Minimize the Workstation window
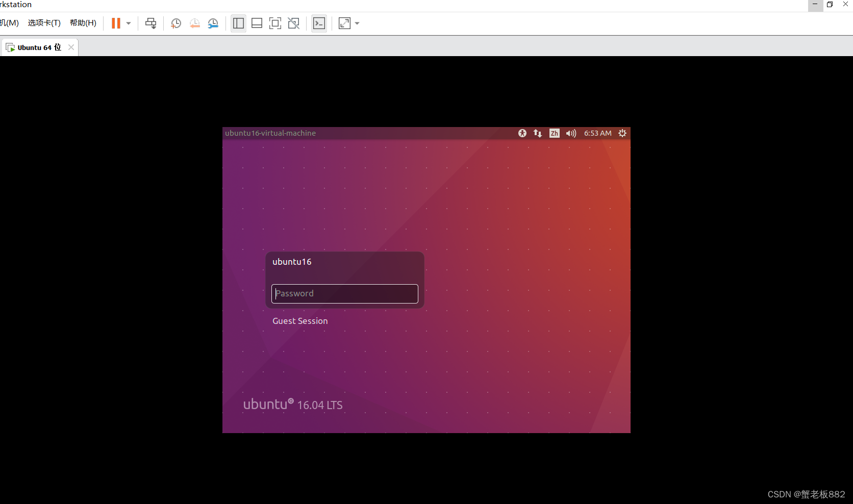Screen dimensions: 853x504 [815, 5]
